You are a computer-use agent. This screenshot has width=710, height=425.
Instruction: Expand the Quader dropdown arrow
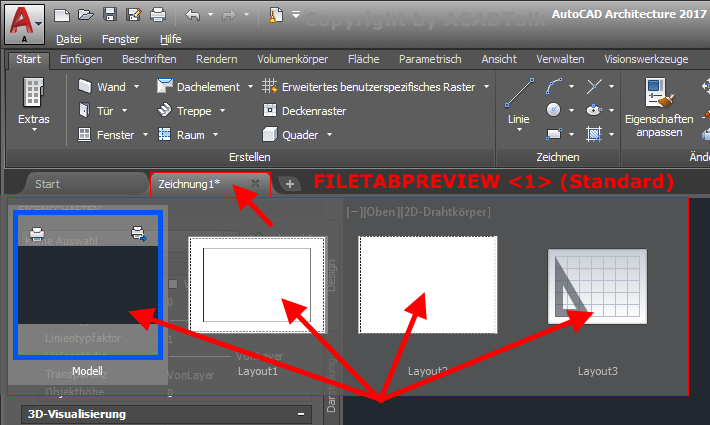point(330,134)
